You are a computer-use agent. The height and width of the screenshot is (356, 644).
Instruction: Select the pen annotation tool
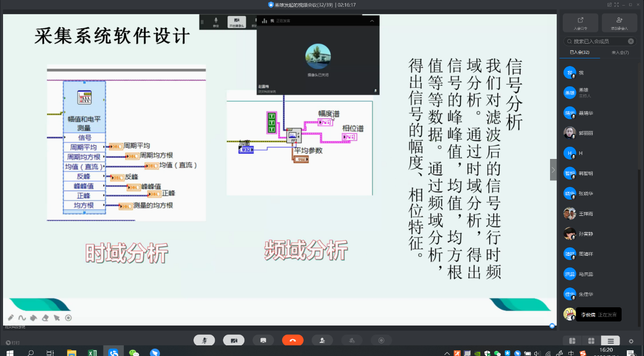[11, 318]
